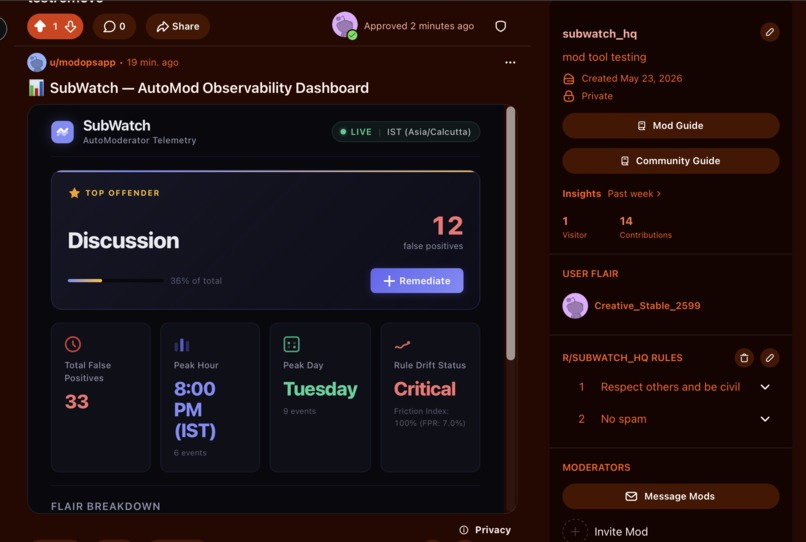
Task: Open the post overflow three-dot menu
Action: point(510,62)
